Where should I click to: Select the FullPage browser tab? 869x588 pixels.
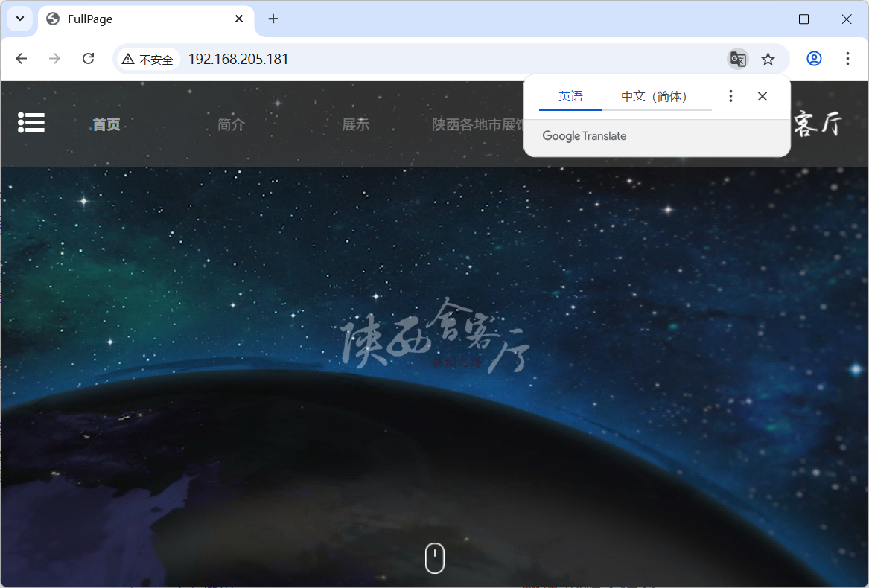coord(146,19)
